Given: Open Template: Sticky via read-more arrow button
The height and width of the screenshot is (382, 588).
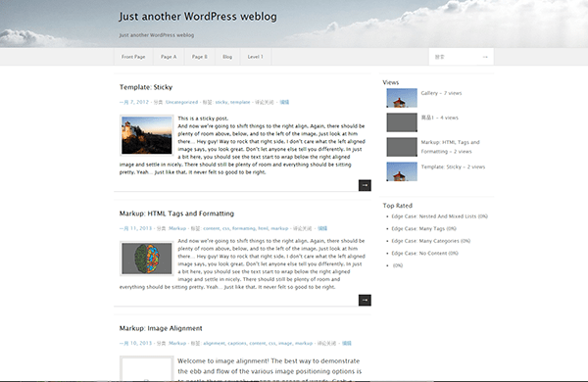Looking at the screenshot, I should pos(365,185).
